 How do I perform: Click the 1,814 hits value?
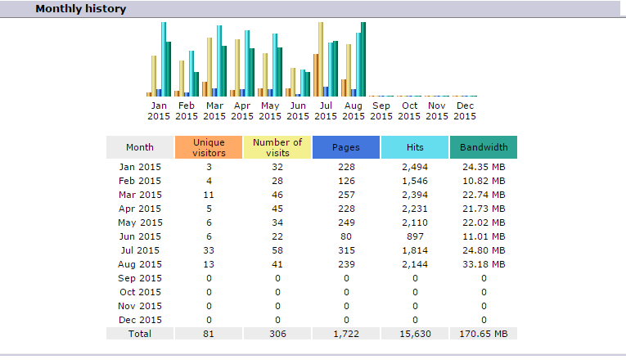pyautogui.click(x=415, y=250)
